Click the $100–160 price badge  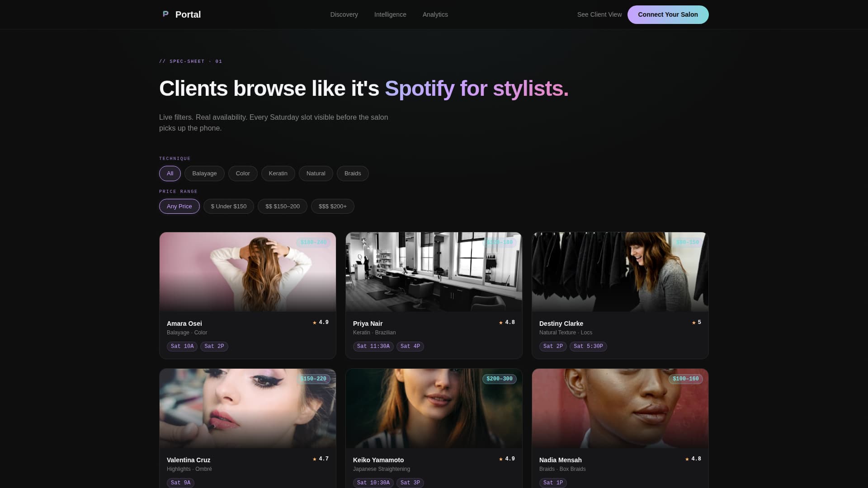[686, 379]
